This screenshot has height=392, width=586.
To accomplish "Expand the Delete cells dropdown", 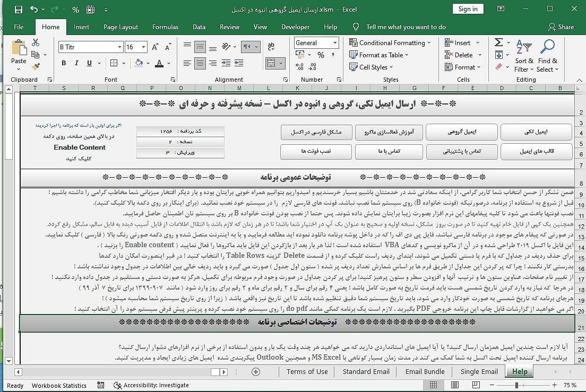I will 480,55.
